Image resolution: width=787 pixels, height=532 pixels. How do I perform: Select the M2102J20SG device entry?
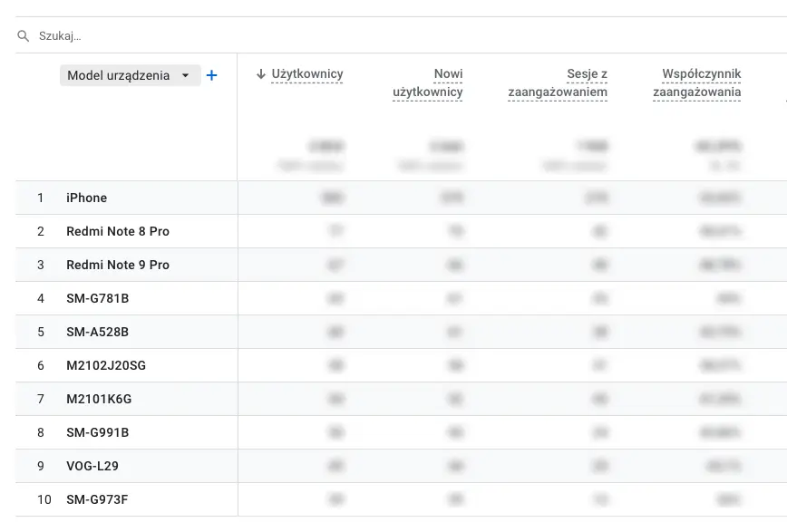click(106, 365)
